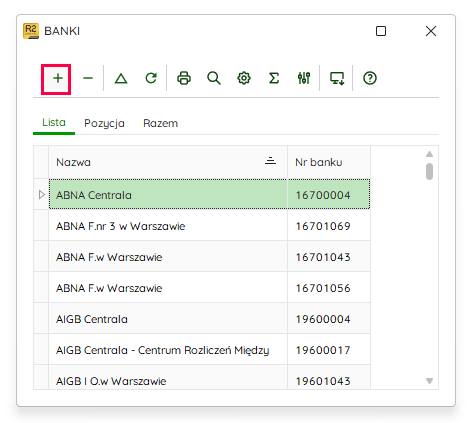Open help with the question mark icon
Viewport: 472px width, 423px height.
click(x=370, y=78)
